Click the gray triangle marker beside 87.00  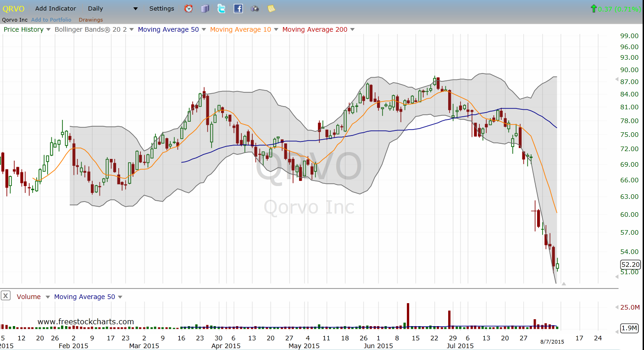point(616,79)
